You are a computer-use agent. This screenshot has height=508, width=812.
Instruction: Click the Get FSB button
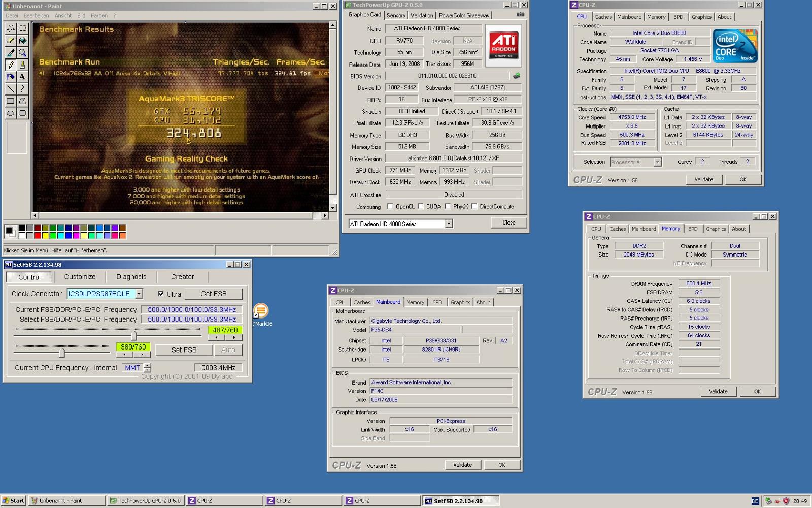point(214,294)
